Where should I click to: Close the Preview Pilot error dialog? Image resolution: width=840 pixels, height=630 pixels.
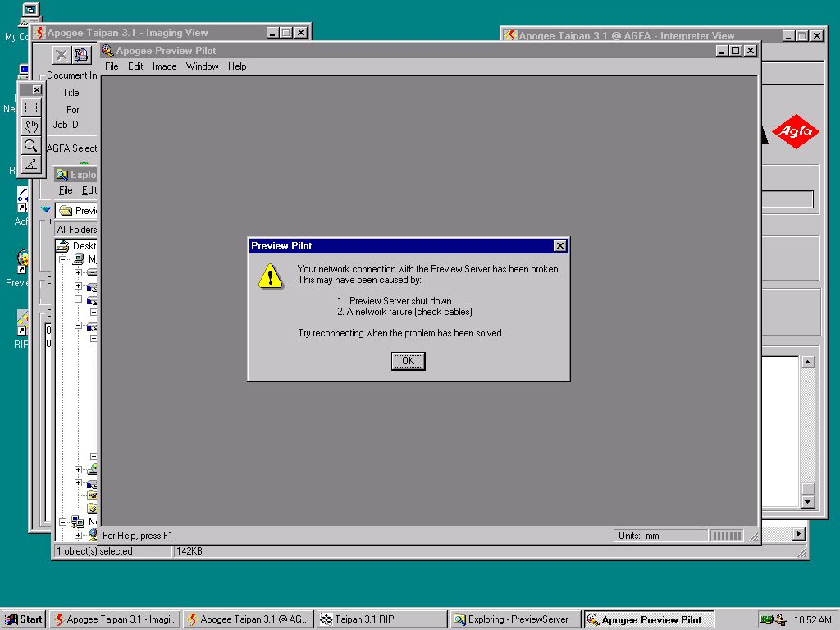click(x=559, y=245)
